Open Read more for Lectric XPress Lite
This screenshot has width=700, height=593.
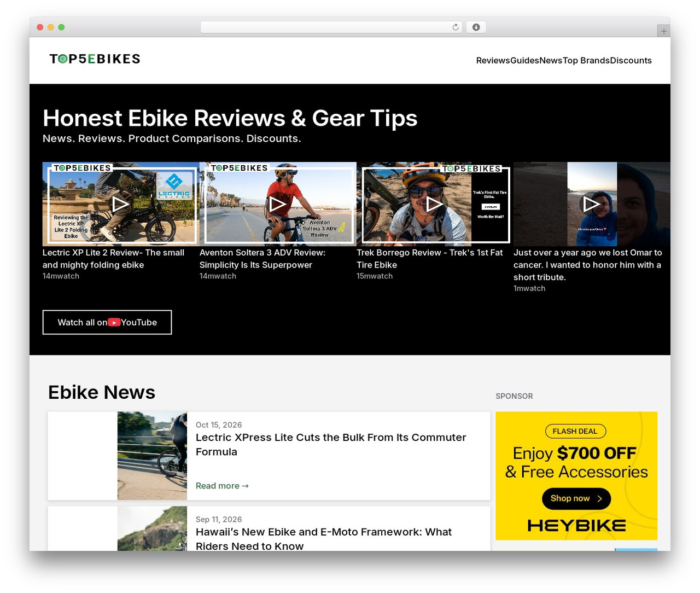[x=222, y=486]
